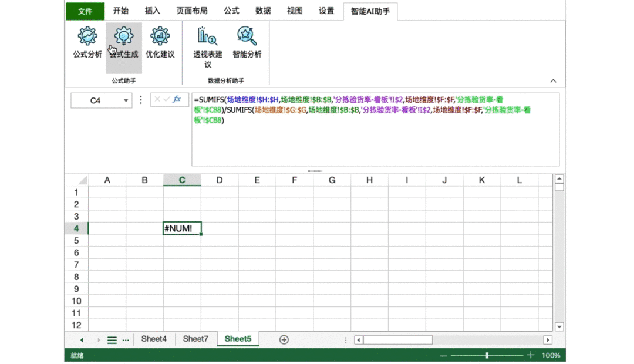Confirm formula entry with the checkmark icon
This screenshot has height=364, width=634.
(x=167, y=99)
